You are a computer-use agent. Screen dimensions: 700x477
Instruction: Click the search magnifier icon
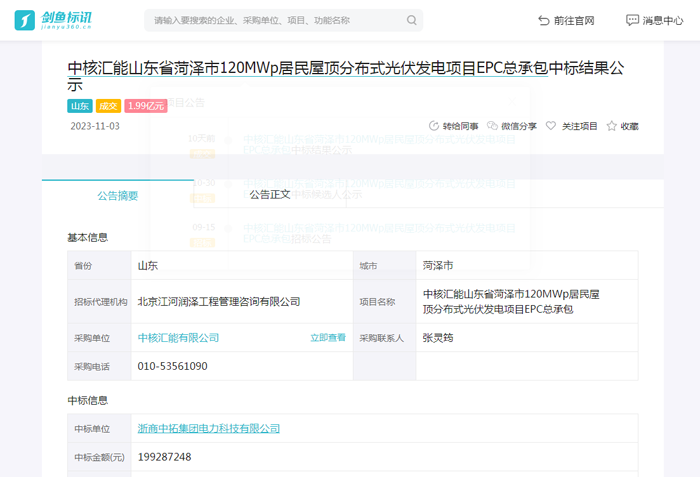coord(412,20)
